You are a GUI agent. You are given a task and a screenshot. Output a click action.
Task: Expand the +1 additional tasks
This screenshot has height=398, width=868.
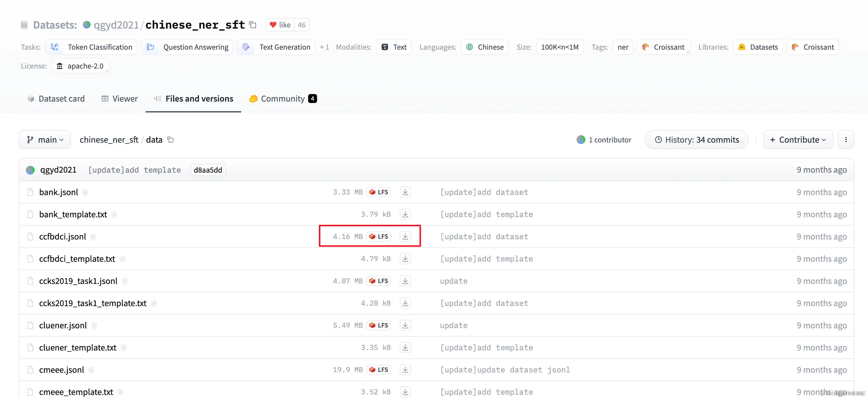pos(324,47)
